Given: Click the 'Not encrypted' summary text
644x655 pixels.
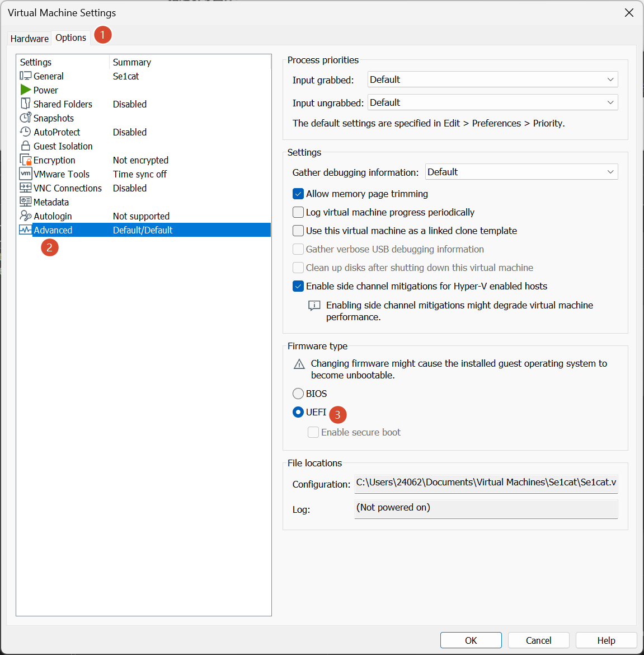Looking at the screenshot, I should coord(140,160).
